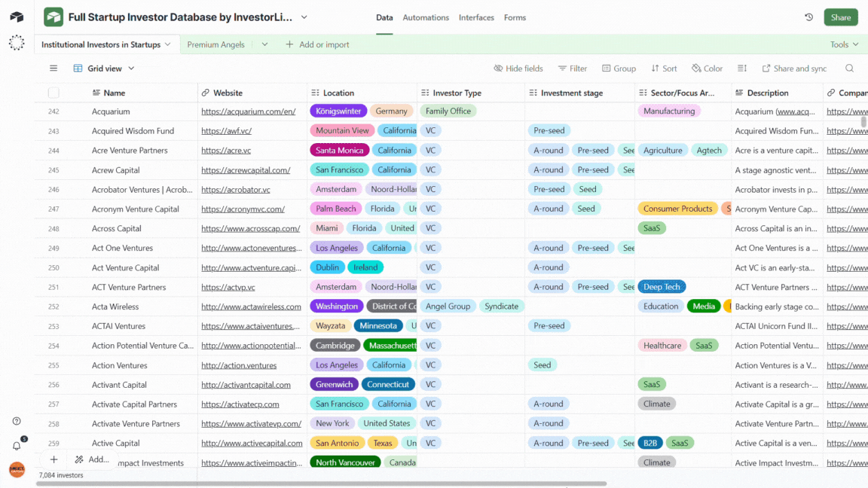Open the search icon in the view toolbar

[x=849, y=68]
